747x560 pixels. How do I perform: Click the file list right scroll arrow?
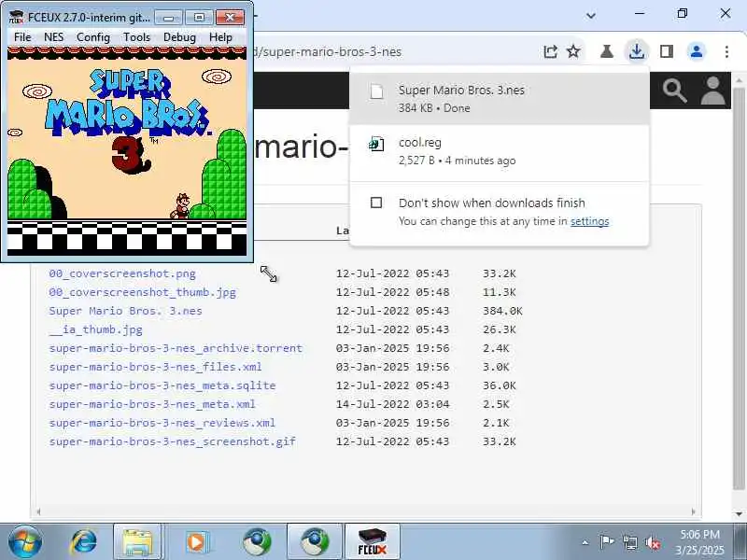[x=694, y=511]
